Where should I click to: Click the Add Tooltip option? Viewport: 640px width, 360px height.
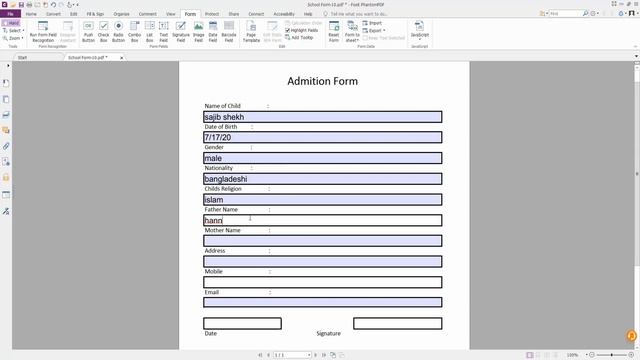299,38
